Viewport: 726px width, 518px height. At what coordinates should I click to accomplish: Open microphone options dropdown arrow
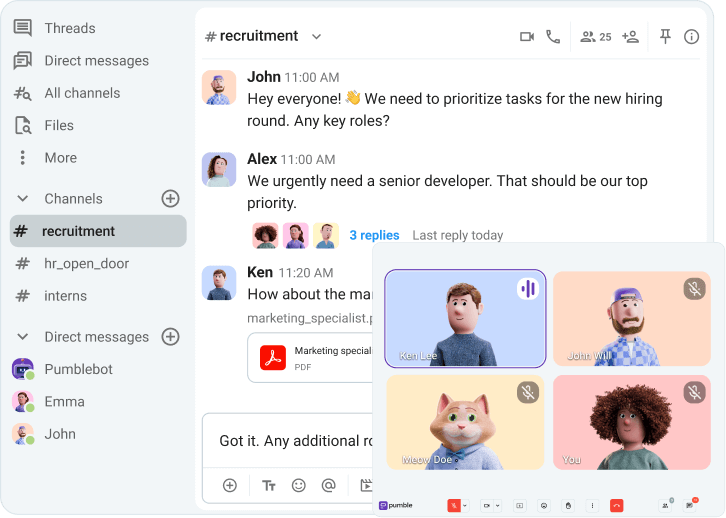pyautogui.click(x=465, y=506)
